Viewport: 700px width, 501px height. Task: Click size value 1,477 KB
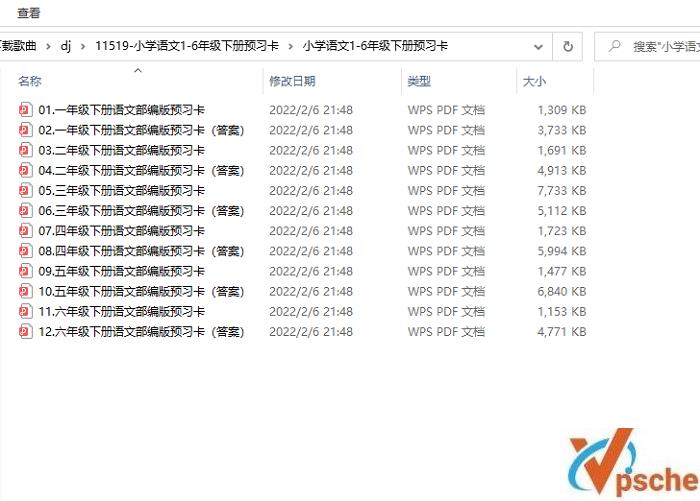pyautogui.click(x=562, y=271)
